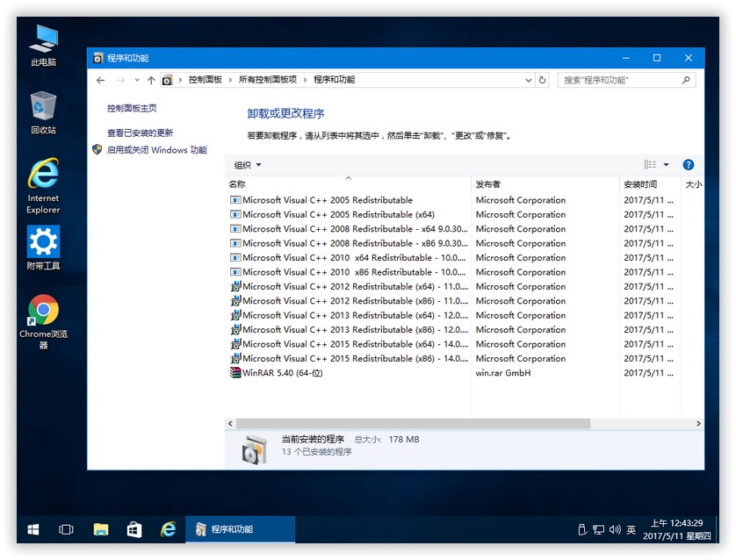Select Visual C++ 2015 Redistributable (x86) entry

(x=349, y=359)
